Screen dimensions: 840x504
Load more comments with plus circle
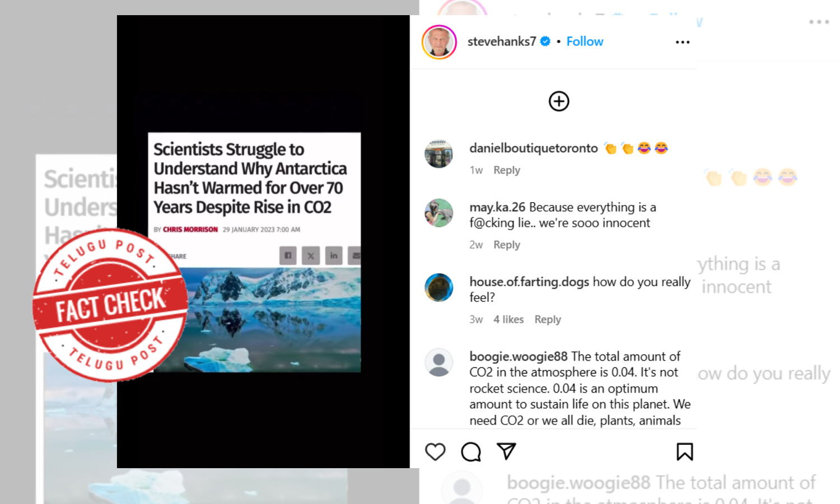click(x=559, y=101)
